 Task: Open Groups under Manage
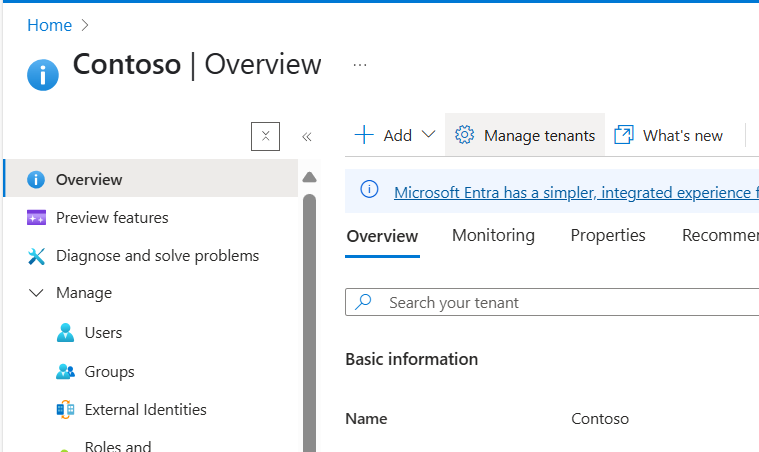[109, 372]
